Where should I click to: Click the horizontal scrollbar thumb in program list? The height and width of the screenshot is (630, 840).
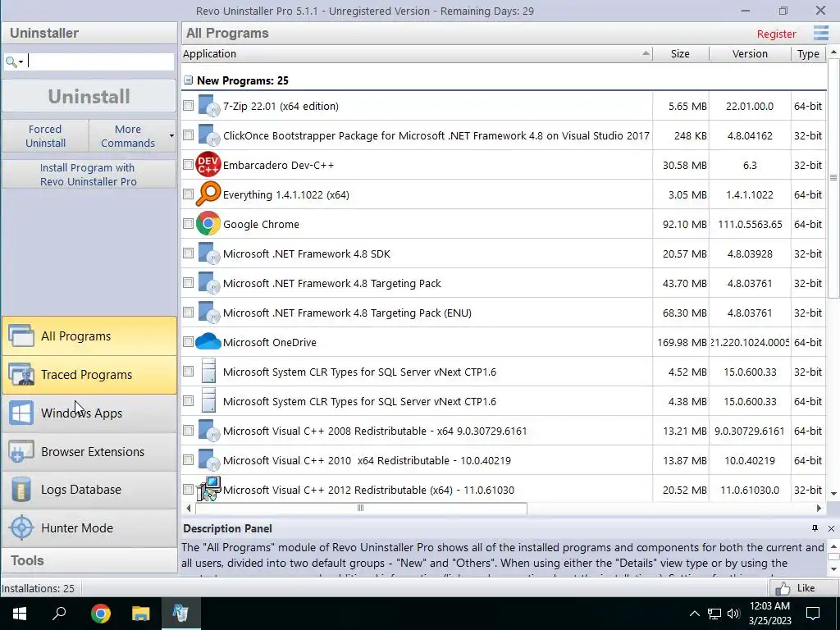pos(361,507)
